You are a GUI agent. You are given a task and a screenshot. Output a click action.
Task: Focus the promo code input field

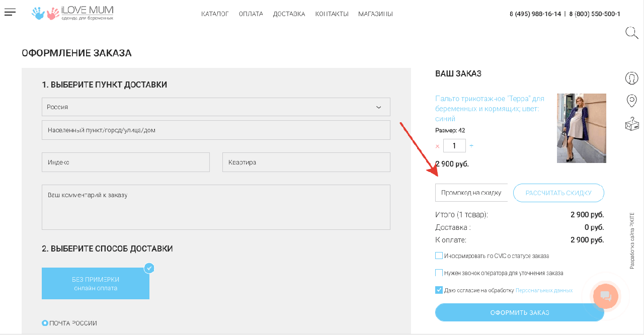pos(471,193)
